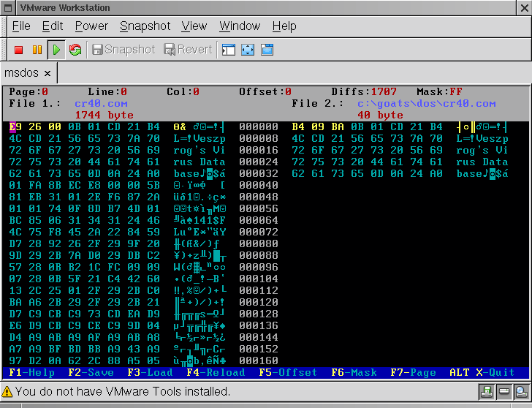Click the F5-Offset label

click(x=288, y=372)
